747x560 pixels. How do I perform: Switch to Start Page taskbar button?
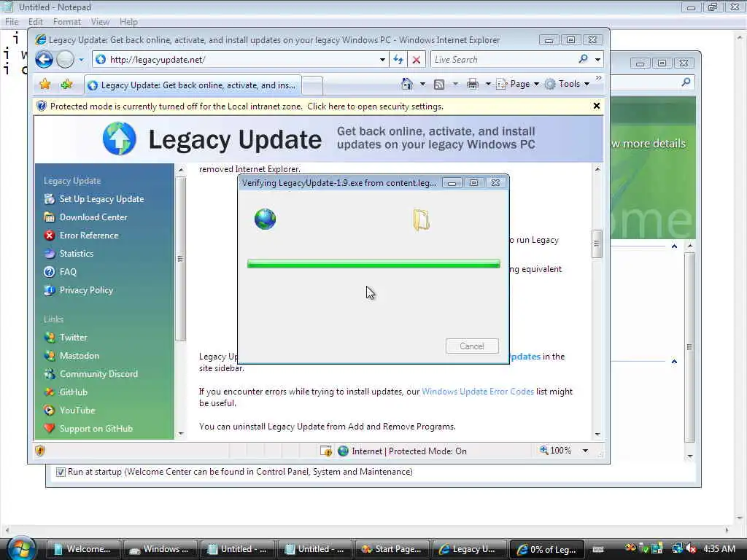click(392, 549)
